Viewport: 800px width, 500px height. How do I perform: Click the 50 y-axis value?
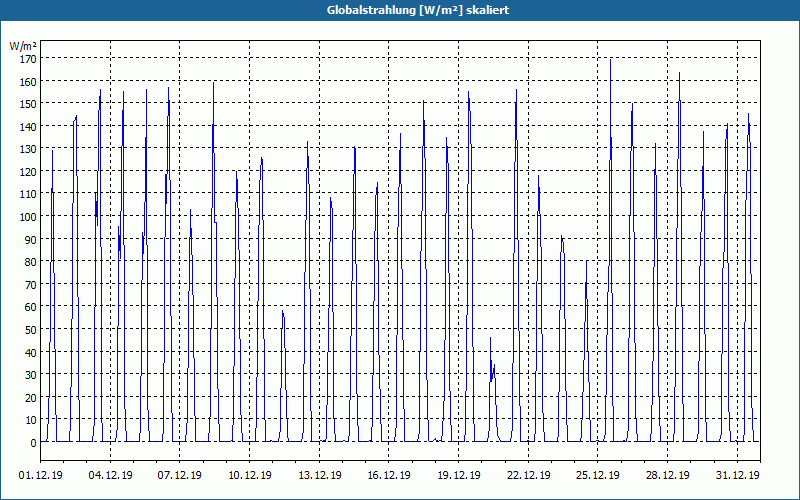pos(30,330)
